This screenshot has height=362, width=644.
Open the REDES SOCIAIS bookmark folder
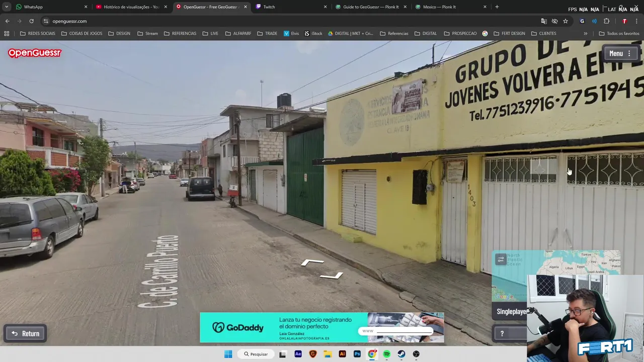(38, 33)
